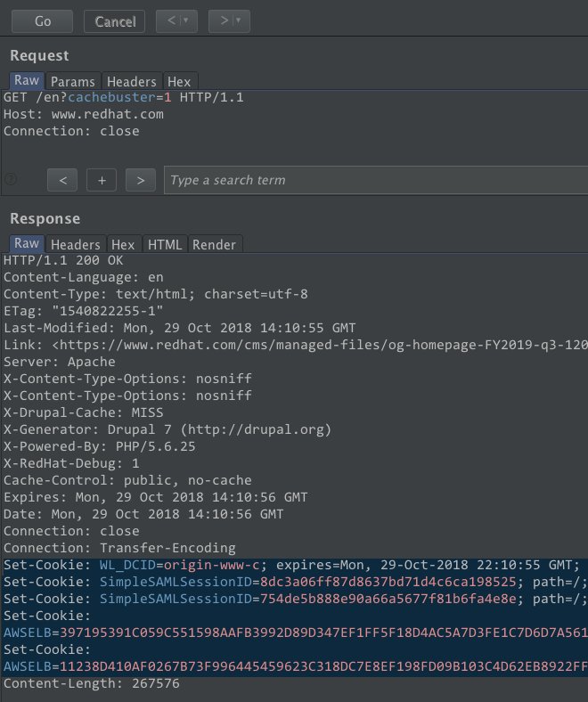Screen dimensions: 588x702
Task: Click the 'X-Drupal-Cache: MISS' header
Action: click(x=84, y=412)
